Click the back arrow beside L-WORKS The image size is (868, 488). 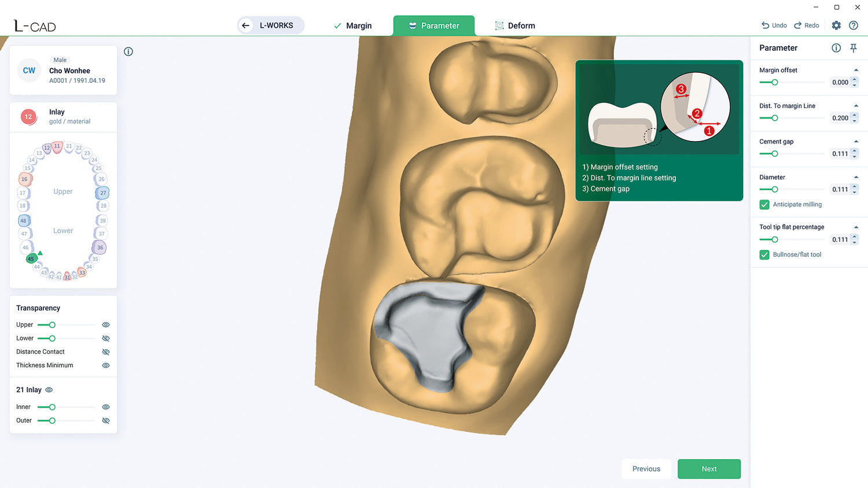(x=246, y=25)
